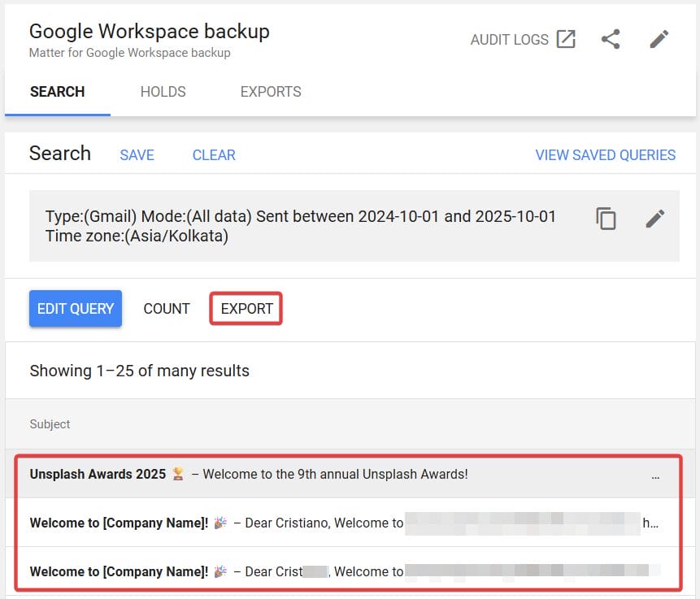This screenshot has width=700, height=599.
Task: Open the Audit Logs external link icon
Action: pyautogui.click(x=566, y=39)
